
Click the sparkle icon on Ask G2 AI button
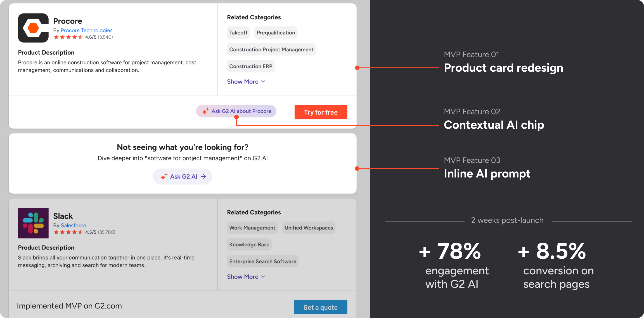pyautogui.click(x=164, y=177)
